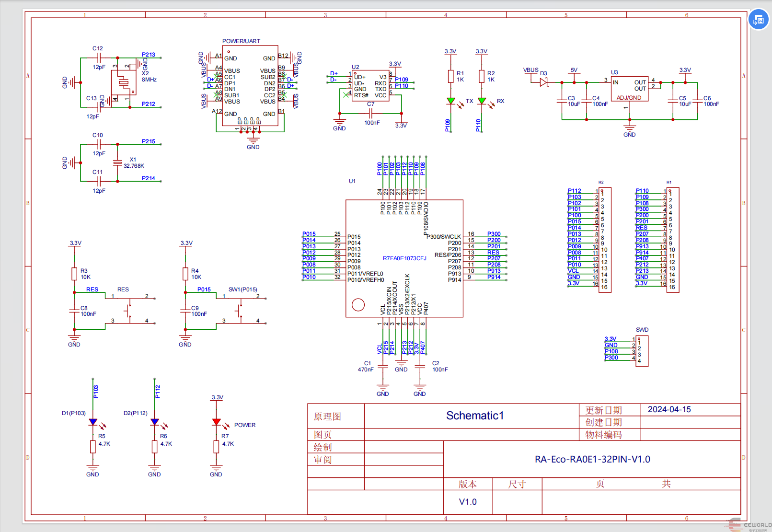Click the blue convert-to-Word floating icon
772x532 pixels.
tap(759, 20)
